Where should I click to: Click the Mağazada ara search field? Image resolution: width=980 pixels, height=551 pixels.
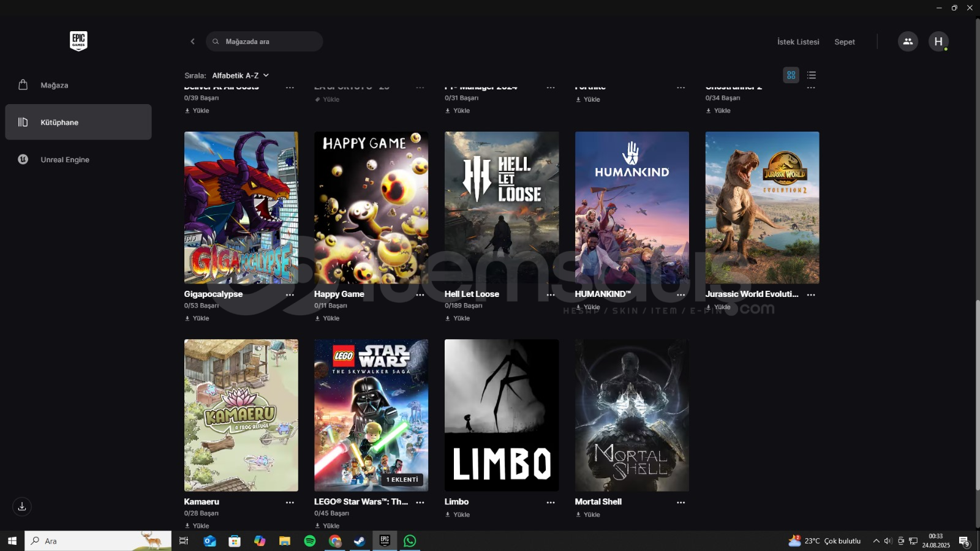(x=265, y=42)
